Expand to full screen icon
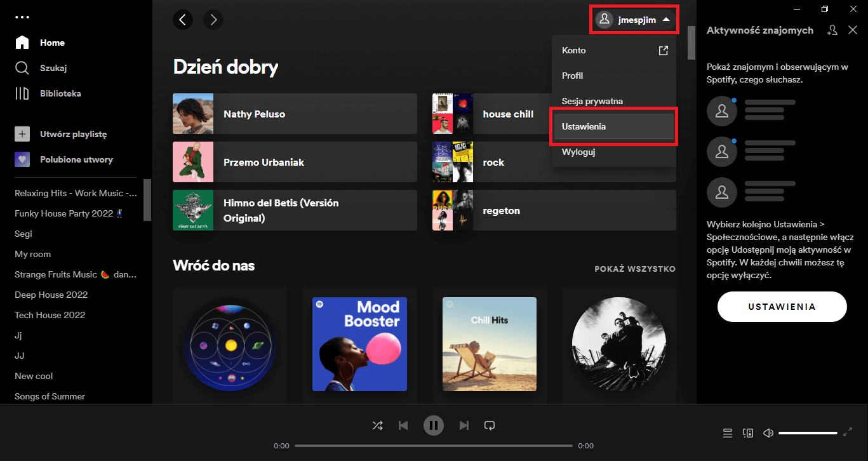 tap(848, 432)
